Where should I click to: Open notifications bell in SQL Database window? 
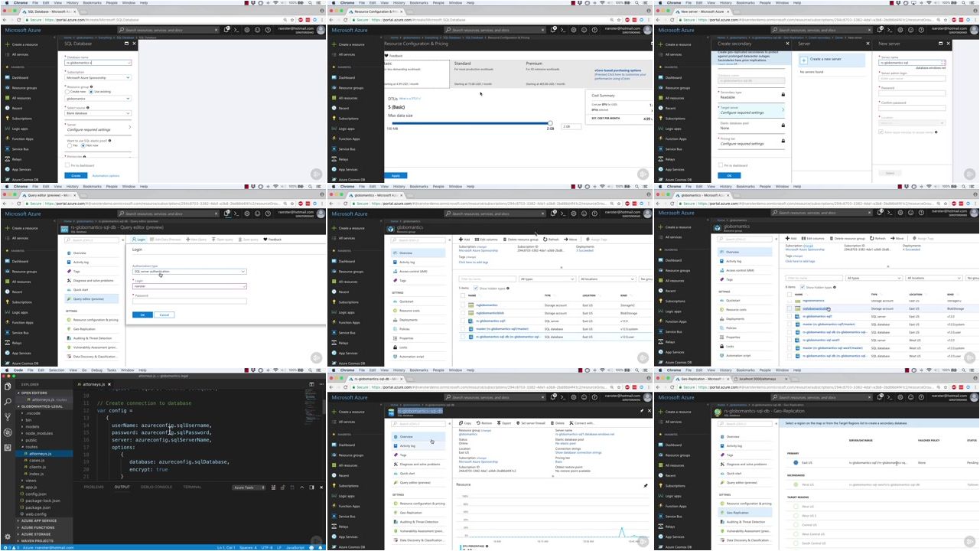(x=226, y=30)
